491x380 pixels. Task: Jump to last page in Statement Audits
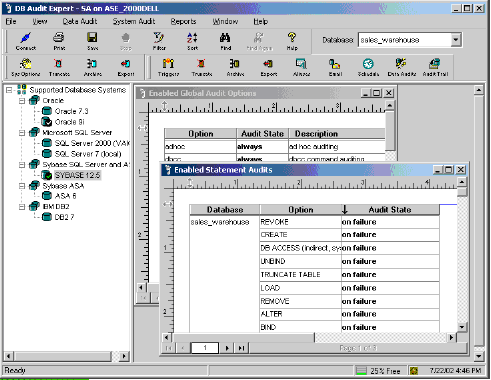tap(241, 348)
